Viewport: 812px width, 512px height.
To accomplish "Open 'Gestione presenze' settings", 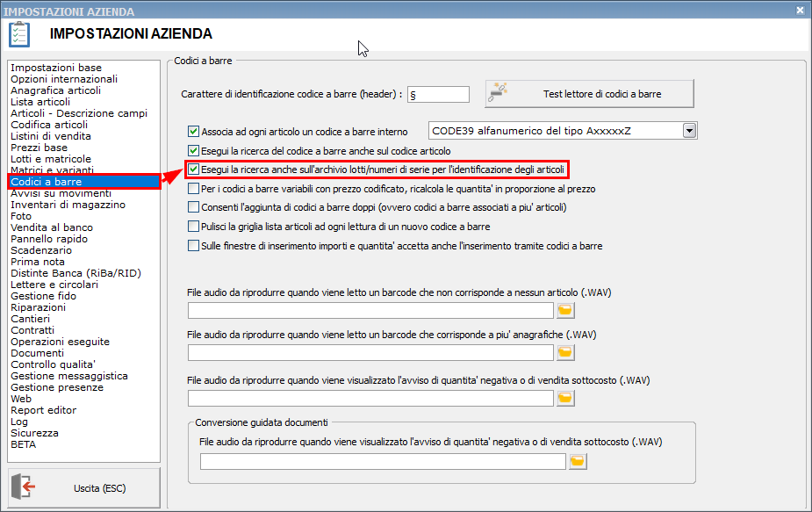I will [57, 387].
